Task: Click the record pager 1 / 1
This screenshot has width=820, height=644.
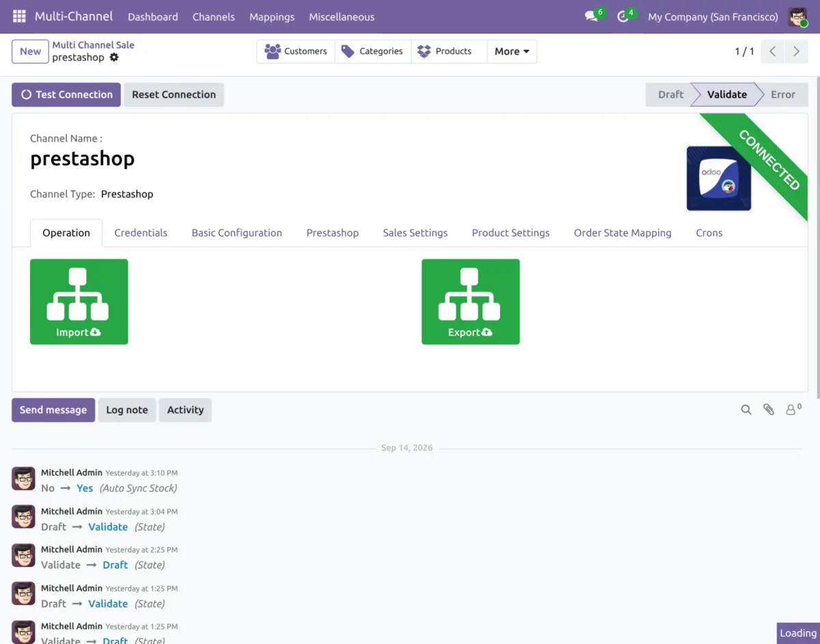Action: (x=744, y=51)
